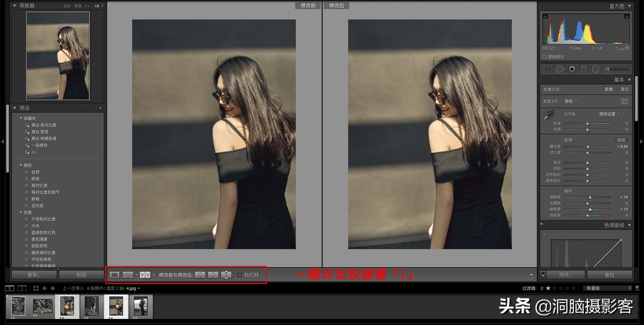Click the 同步... button

pos(566,275)
